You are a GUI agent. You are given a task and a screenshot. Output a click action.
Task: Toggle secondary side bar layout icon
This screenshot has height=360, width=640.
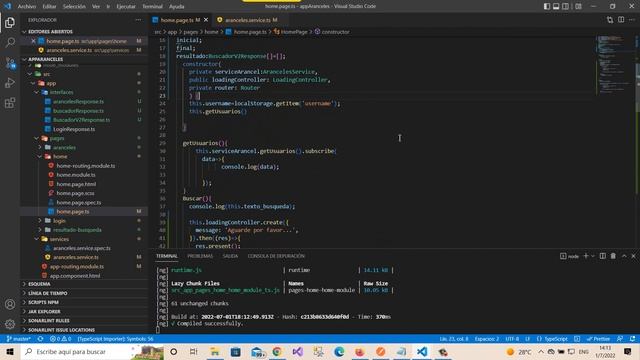(x=565, y=6)
